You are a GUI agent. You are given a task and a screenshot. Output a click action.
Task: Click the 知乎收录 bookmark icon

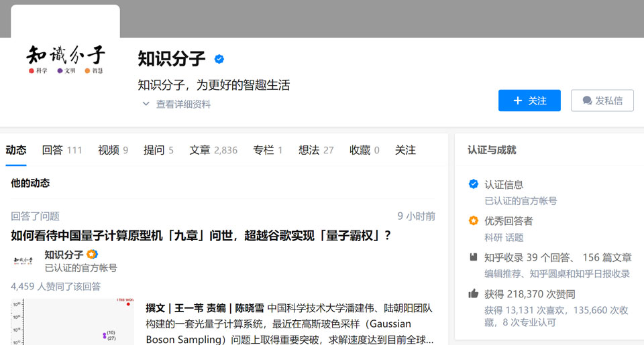click(x=473, y=257)
